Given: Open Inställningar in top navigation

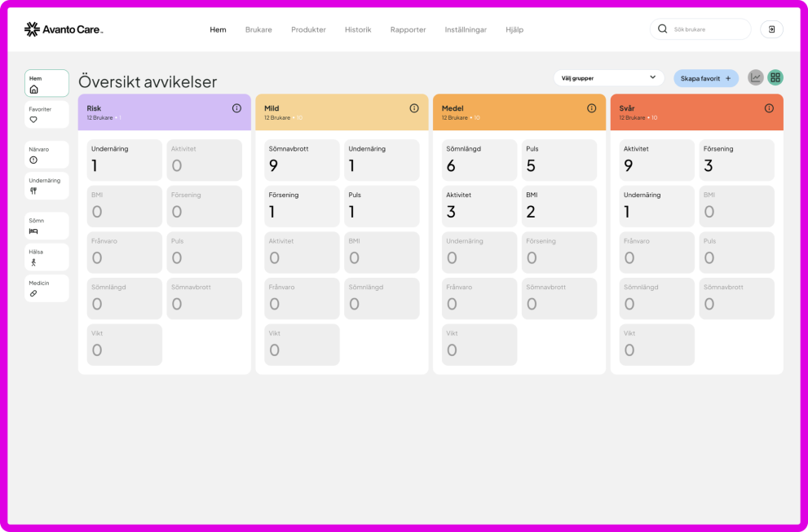Looking at the screenshot, I should pyautogui.click(x=466, y=30).
